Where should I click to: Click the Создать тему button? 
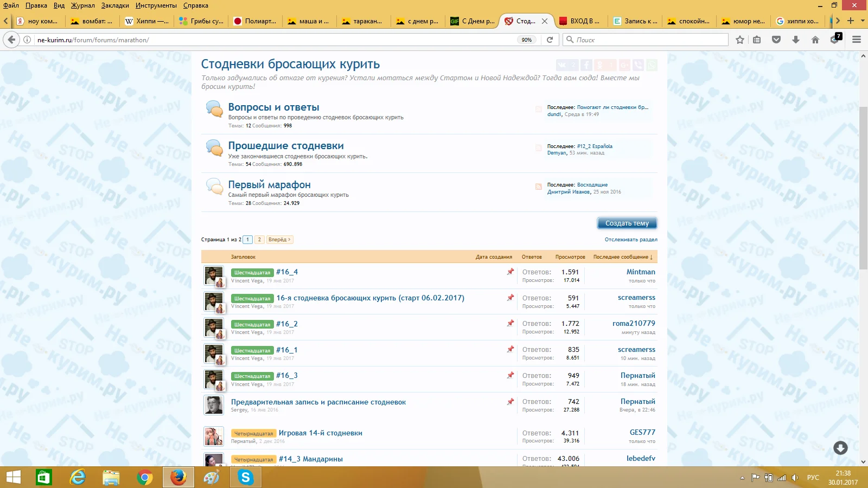(x=627, y=223)
